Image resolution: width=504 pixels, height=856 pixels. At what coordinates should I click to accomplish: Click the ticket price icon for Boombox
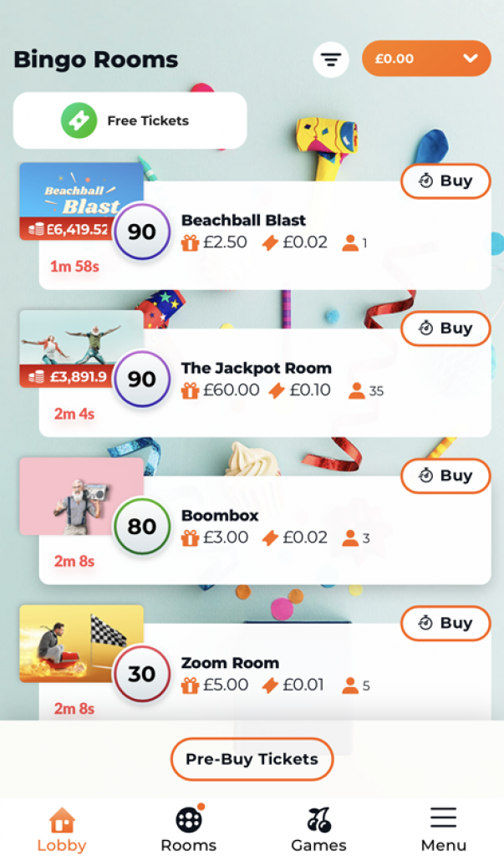click(x=270, y=538)
